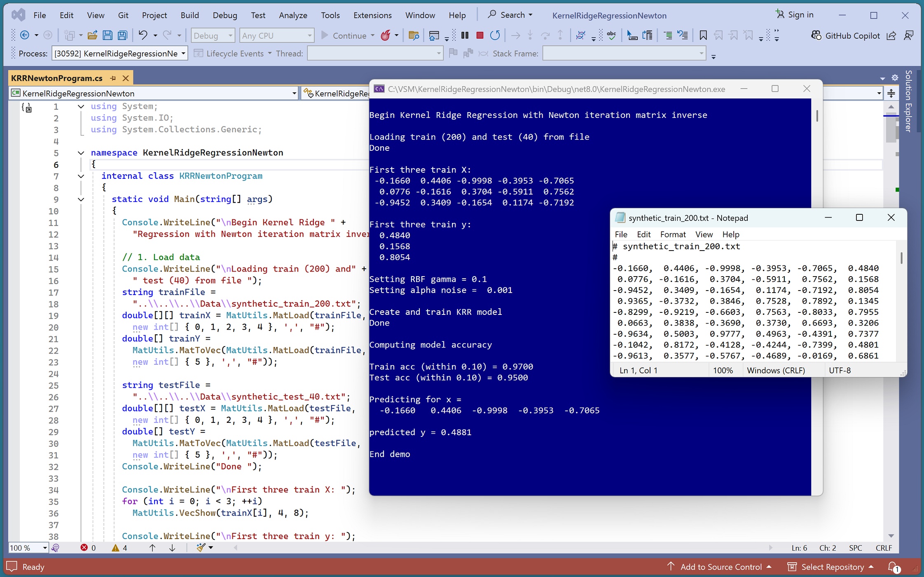Click the Notepad vertical scrollbar thumb

tap(901, 258)
